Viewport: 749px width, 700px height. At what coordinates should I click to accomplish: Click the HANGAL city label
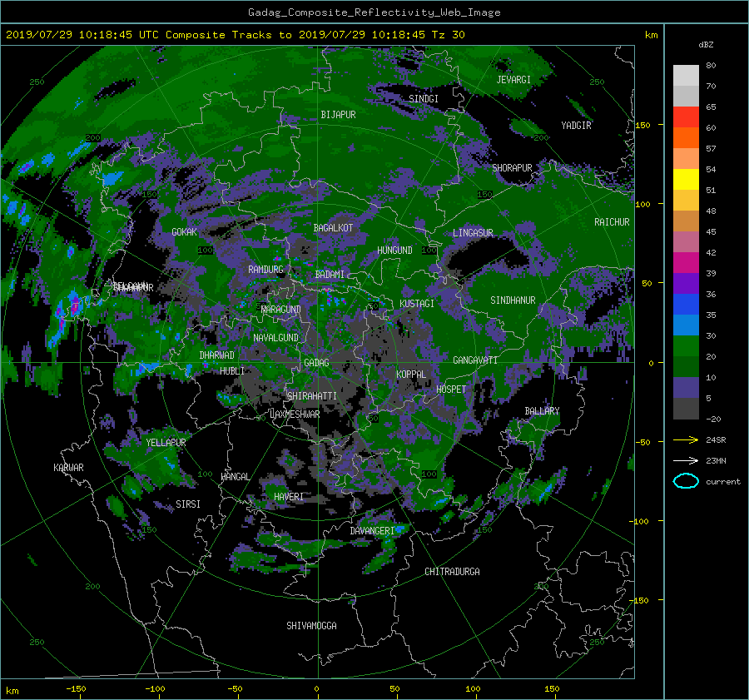[x=236, y=477]
